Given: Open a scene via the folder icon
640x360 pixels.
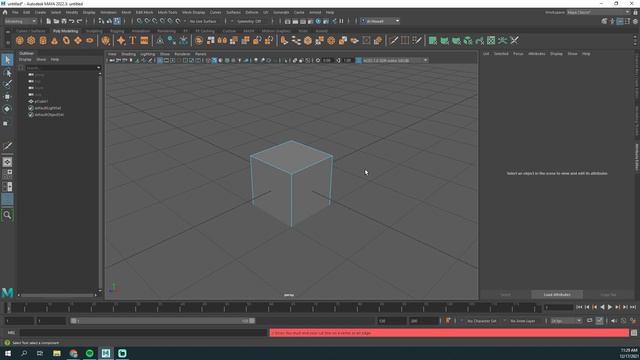Looking at the screenshot, I should click(56, 21).
